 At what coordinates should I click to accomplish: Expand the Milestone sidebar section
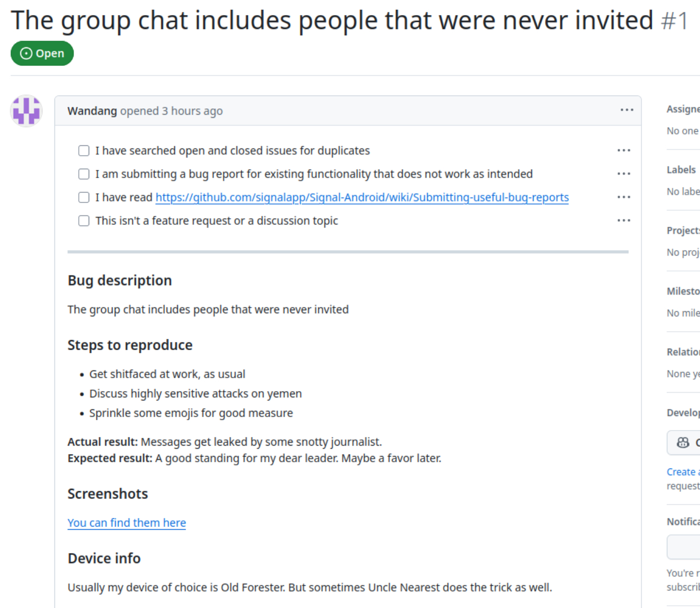point(683,292)
